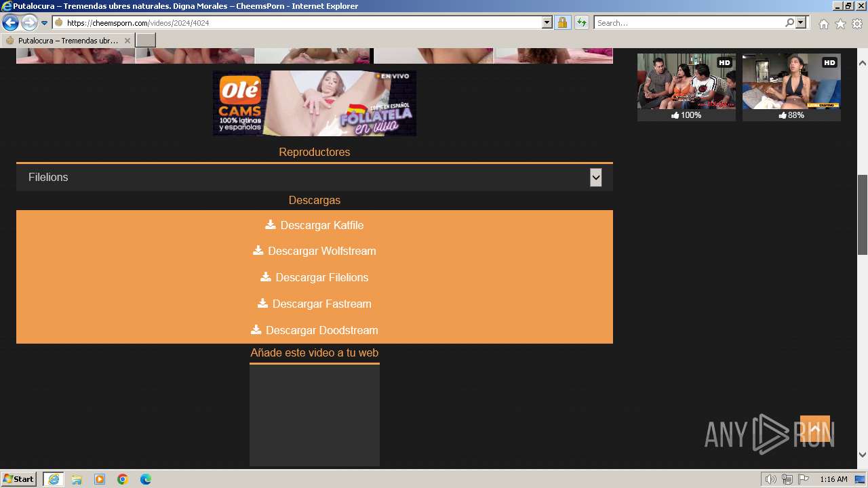
Task: Click the magnifier search icon
Action: [x=789, y=22]
